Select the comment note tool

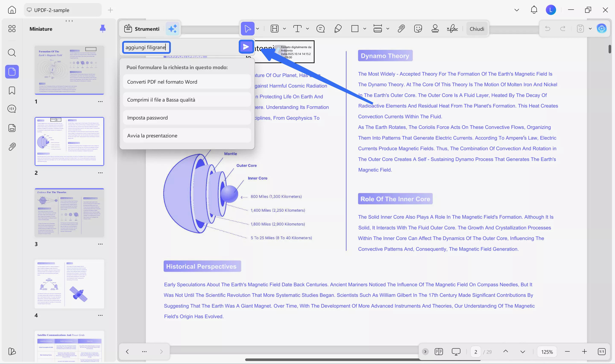321,29
